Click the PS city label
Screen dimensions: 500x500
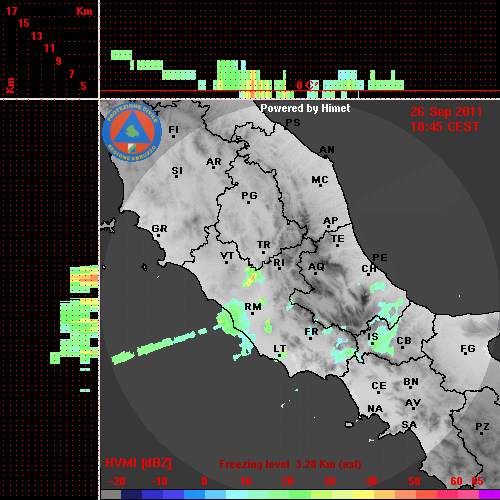(293, 123)
